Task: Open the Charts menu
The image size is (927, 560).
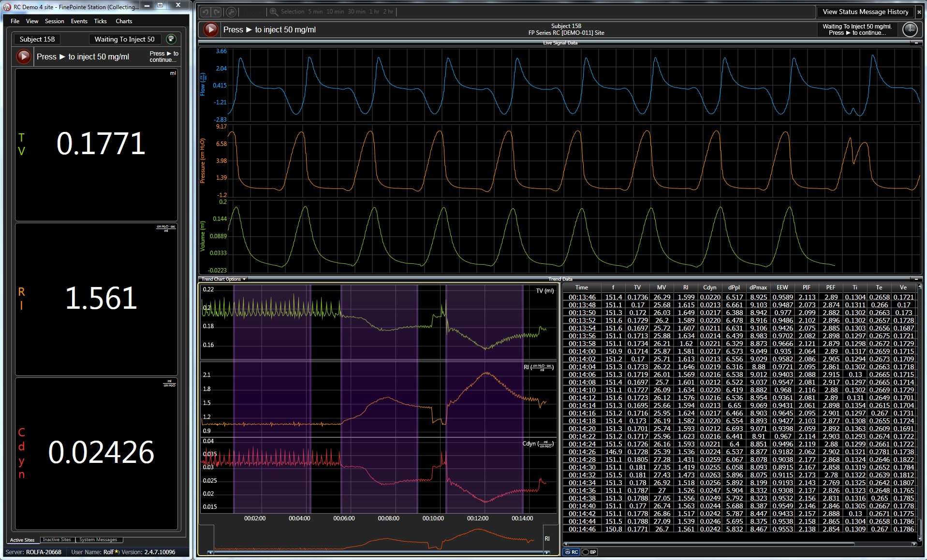Action: [124, 21]
